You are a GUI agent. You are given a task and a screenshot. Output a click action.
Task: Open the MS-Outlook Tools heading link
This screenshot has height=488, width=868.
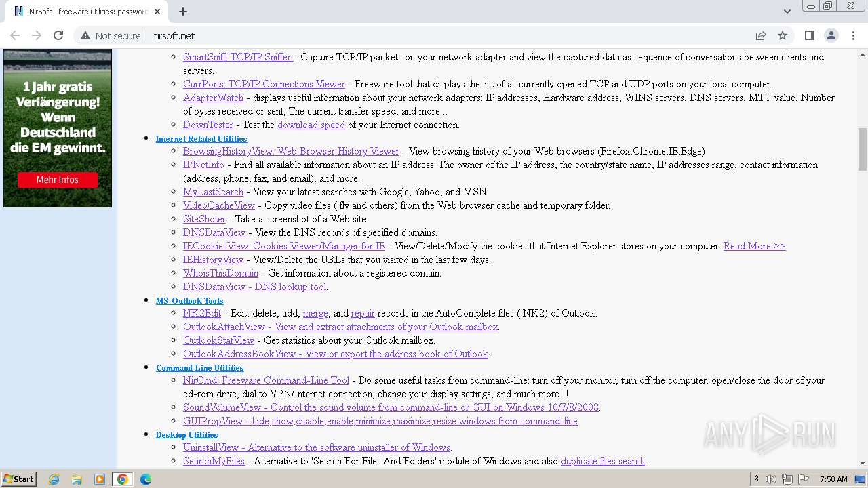189,300
